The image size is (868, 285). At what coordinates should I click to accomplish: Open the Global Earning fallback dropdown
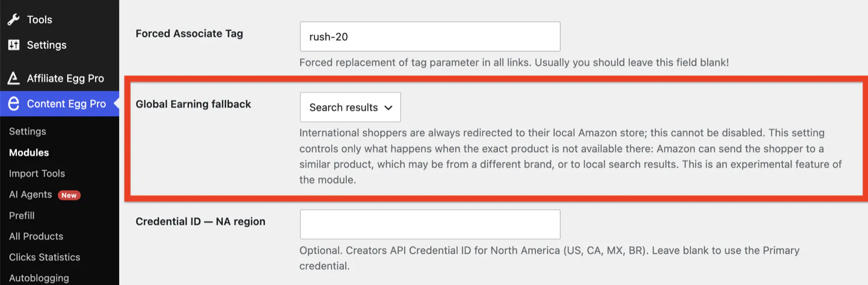[x=350, y=107]
